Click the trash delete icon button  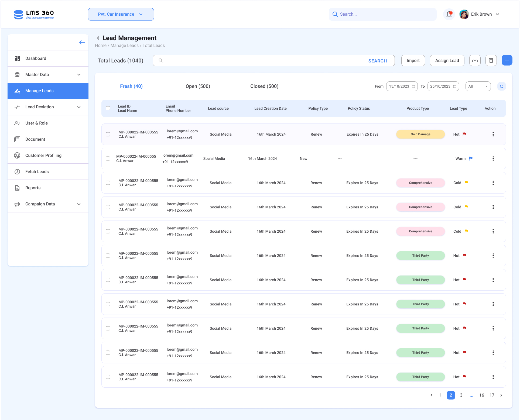pyautogui.click(x=491, y=60)
